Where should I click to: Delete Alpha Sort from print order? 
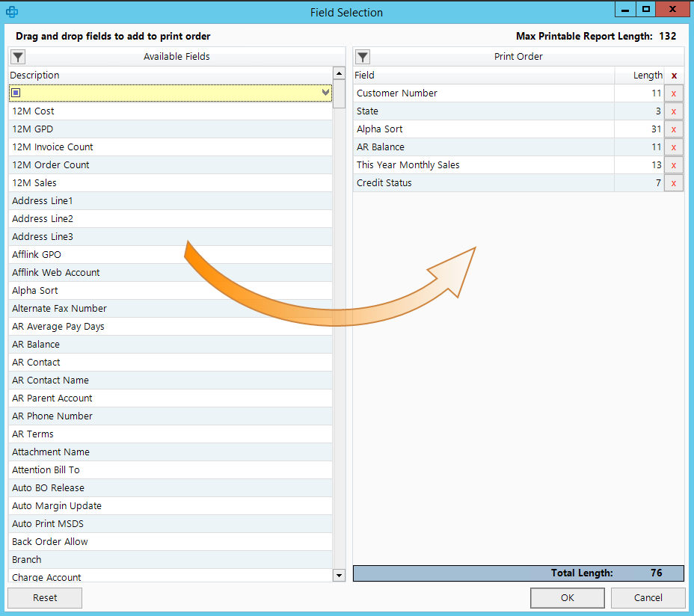coord(673,129)
